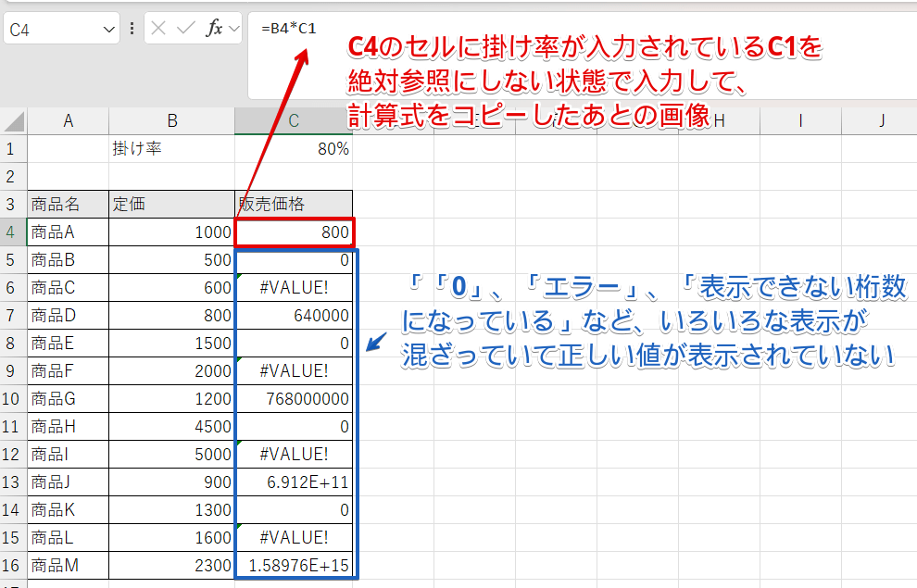The image size is (917, 588).
Task: Select cell C4 showing 800
Action: coord(294,232)
